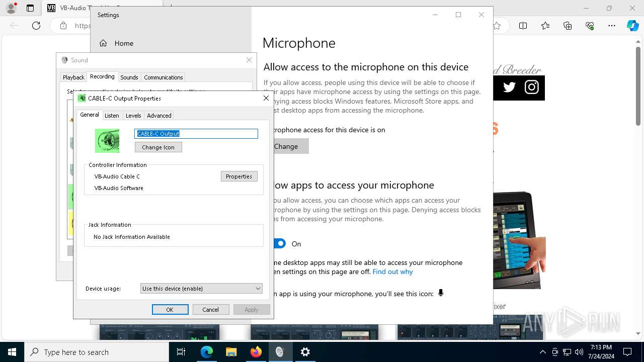Switch to the Levels tab
644x362 pixels.
point(133,116)
